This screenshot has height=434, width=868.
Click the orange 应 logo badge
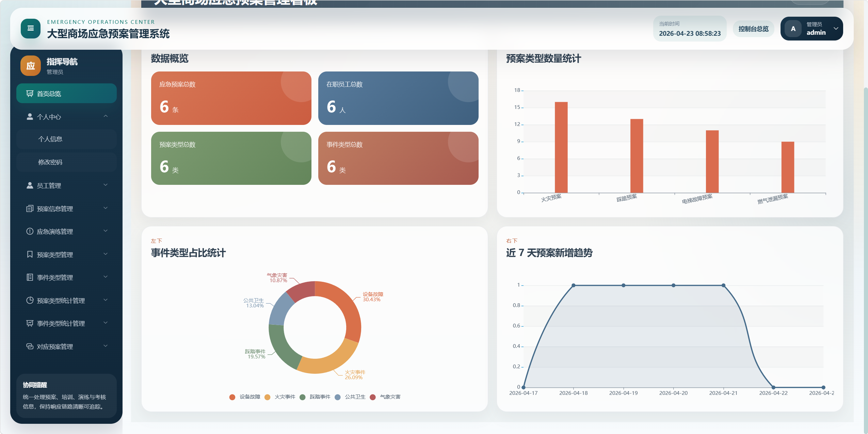[31, 66]
